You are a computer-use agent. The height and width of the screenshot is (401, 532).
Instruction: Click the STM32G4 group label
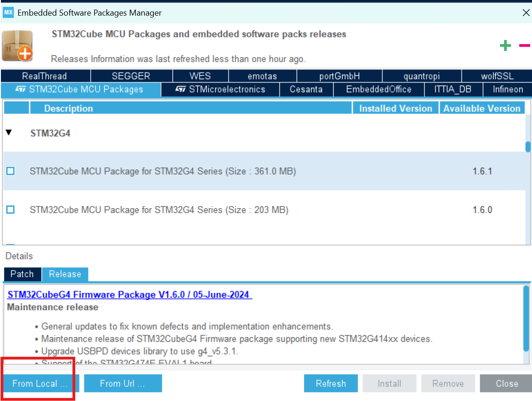[x=50, y=133]
